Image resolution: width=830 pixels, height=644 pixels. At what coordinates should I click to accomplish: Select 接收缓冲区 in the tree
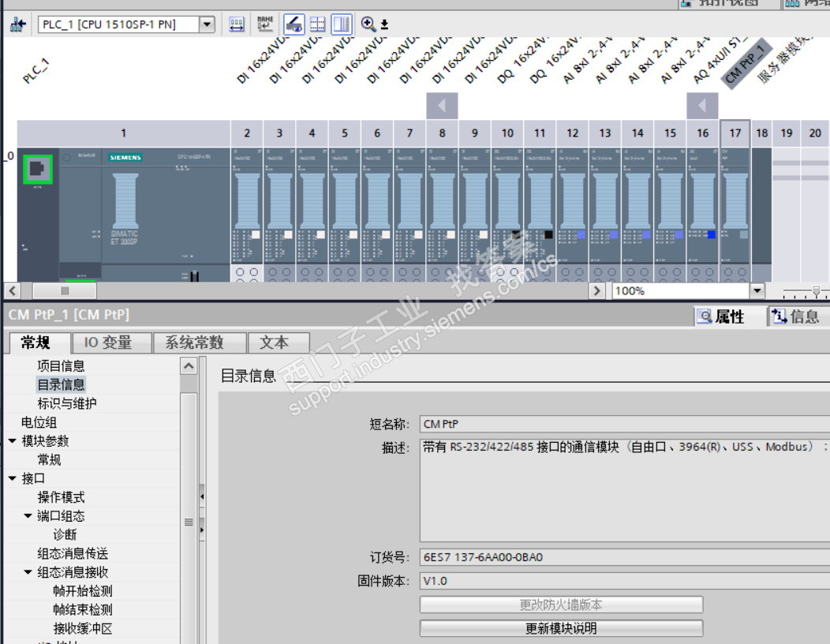click(83, 629)
